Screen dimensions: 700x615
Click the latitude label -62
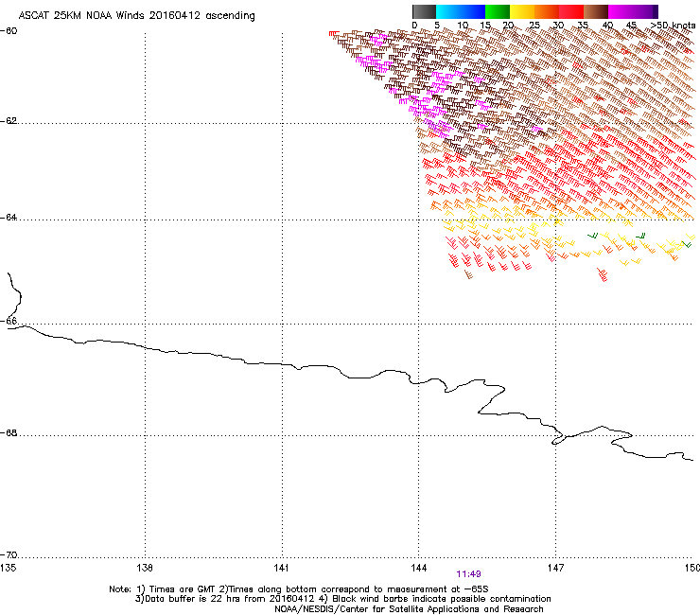click(9, 121)
